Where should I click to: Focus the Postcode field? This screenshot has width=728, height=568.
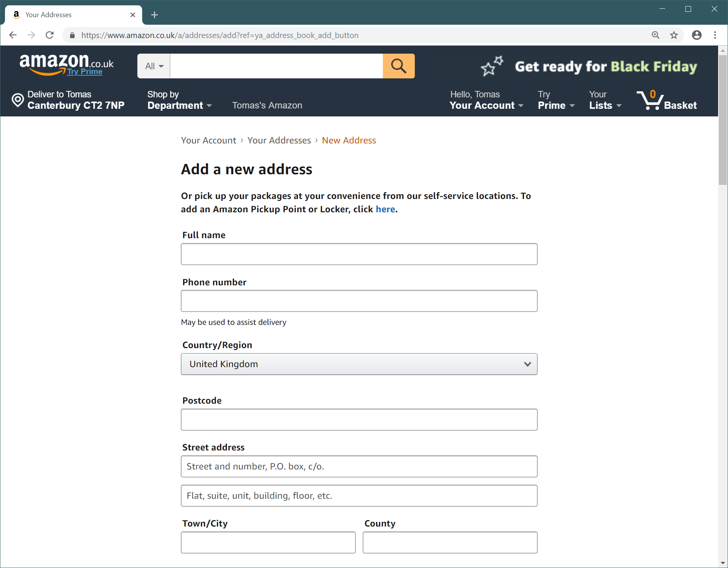[x=359, y=420]
